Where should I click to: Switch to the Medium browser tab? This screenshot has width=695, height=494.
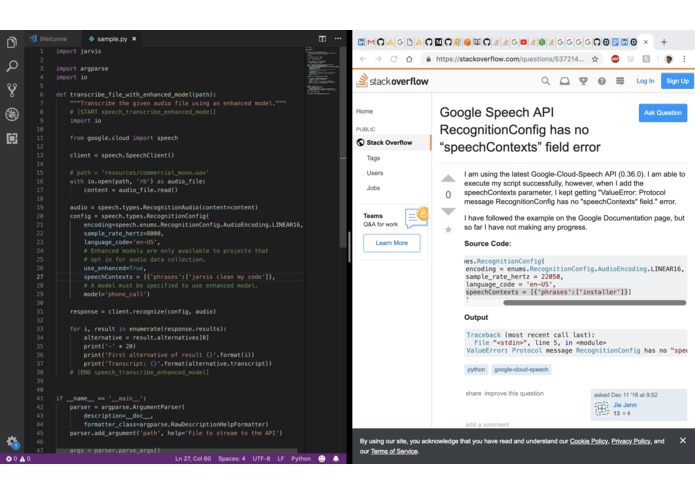pyautogui.click(x=438, y=42)
